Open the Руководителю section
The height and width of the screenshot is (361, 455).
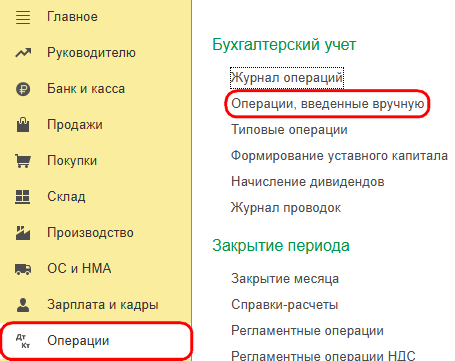(x=91, y=53)
